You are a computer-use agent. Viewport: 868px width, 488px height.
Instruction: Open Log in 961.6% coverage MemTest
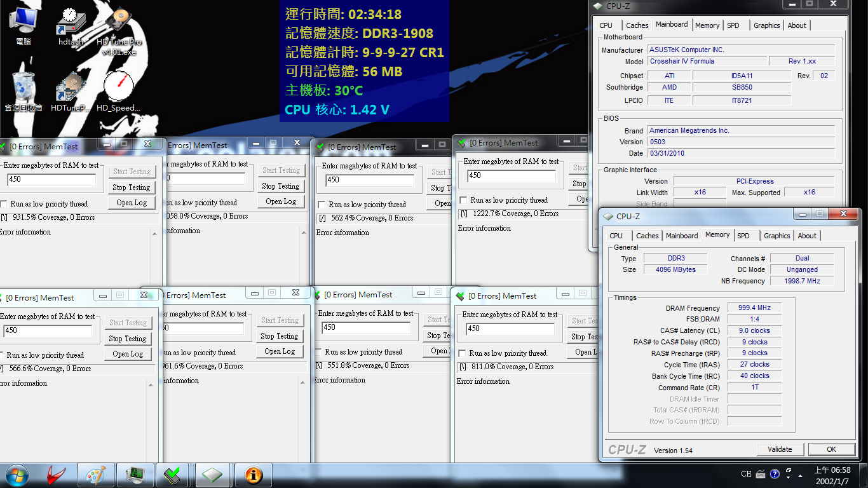click(x=279, y=351)
